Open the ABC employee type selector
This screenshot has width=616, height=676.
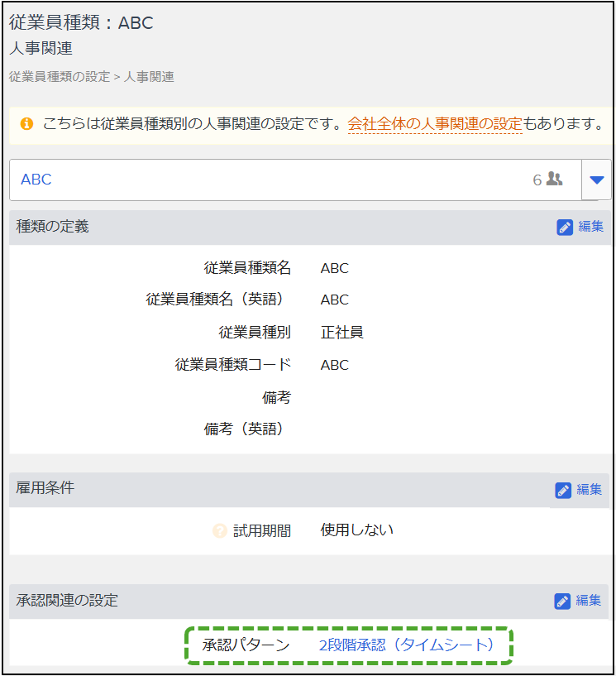281,180
